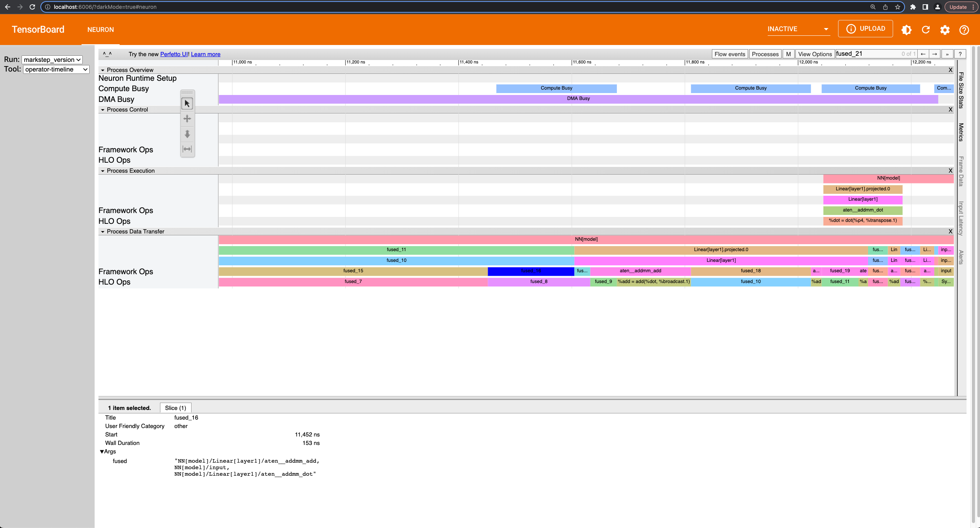Viewport: 980px width, 528px height.
Task: Collapse the Process Overview section
Action: coord(103,70)
